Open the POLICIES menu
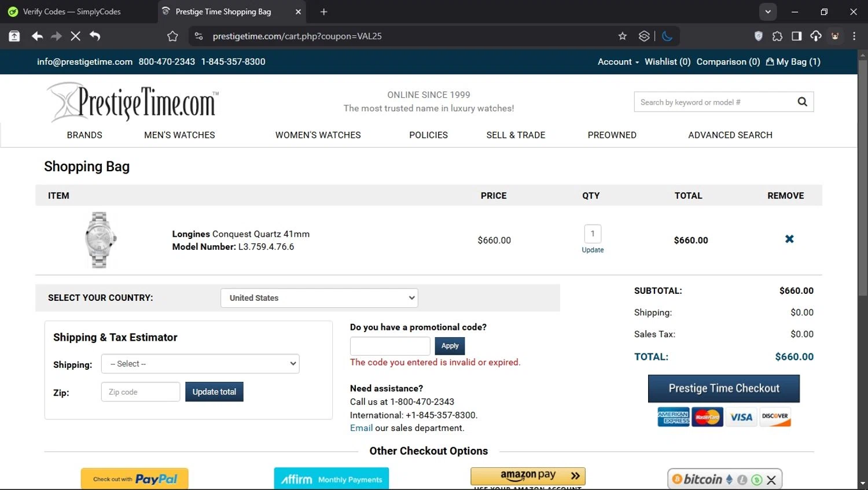The image size is (868, 490). 428,135
